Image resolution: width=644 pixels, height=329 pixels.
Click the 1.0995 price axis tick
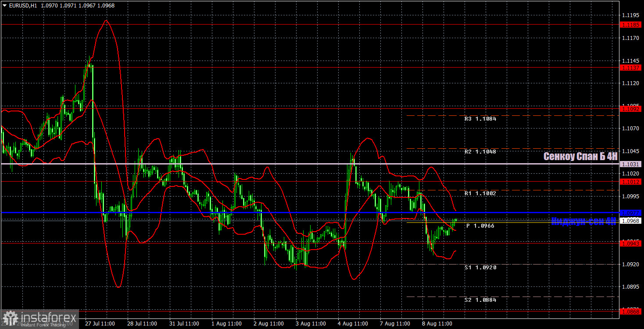pos(630,196)
